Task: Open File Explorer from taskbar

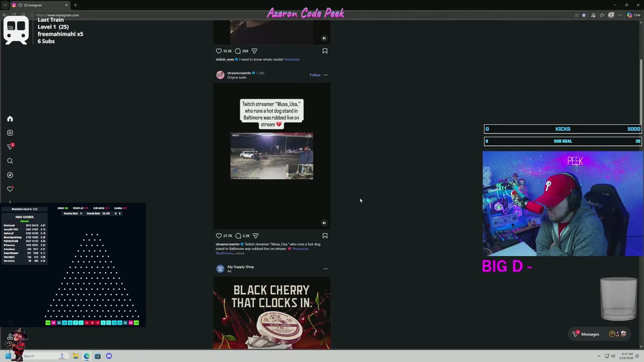Action: pyautogui.click(x=75, y=356)
